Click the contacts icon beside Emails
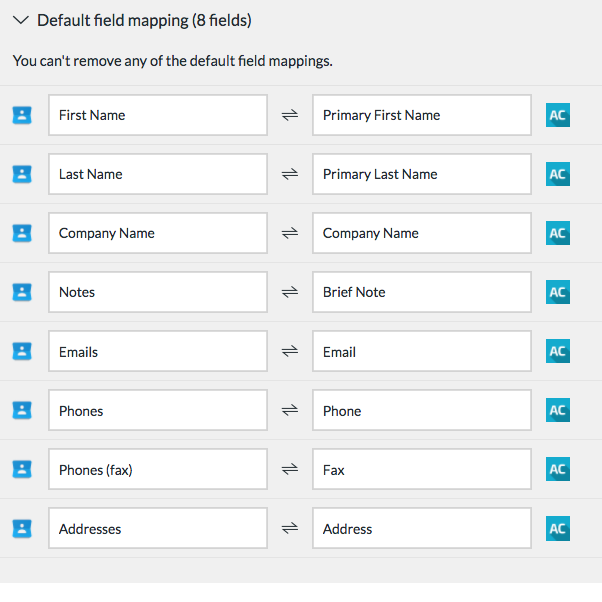The height and width of the screenshot is (602, 602). [x=22, y=351]
